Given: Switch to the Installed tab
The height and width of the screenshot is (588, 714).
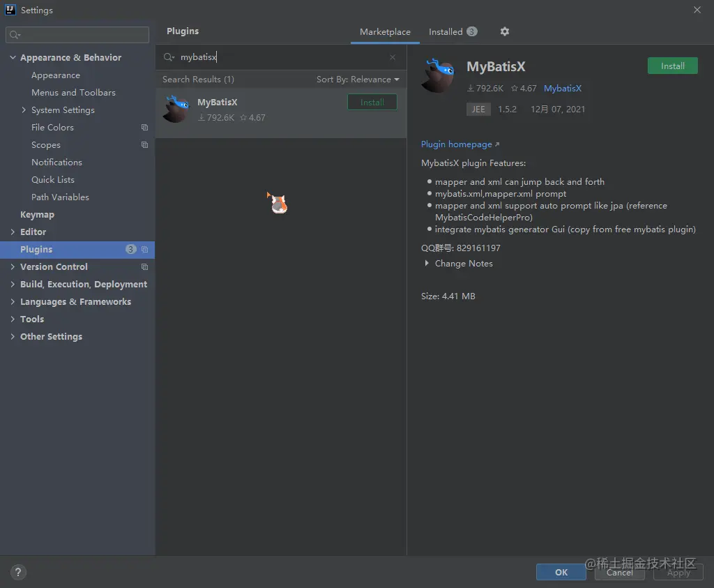Looking at the screenshot, I should 453,32.
